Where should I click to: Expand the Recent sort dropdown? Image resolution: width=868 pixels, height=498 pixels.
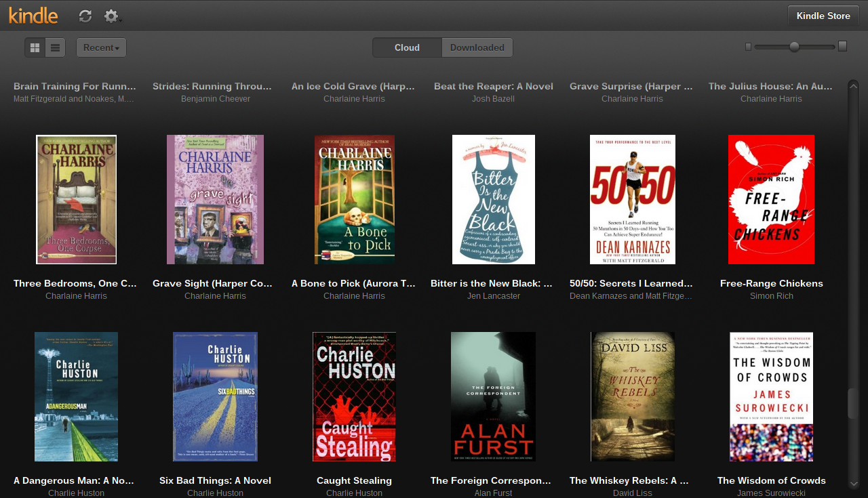pyautogui.click(x=101, y=47)
